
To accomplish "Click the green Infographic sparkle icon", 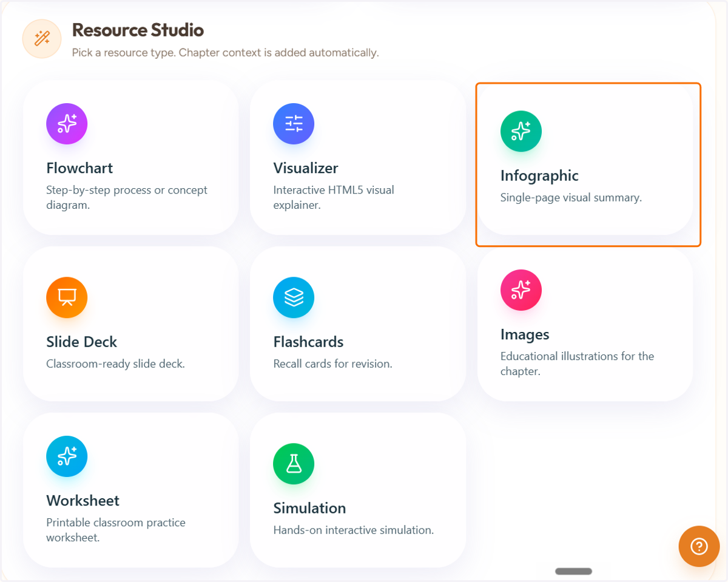I will (x=521, y=131).
